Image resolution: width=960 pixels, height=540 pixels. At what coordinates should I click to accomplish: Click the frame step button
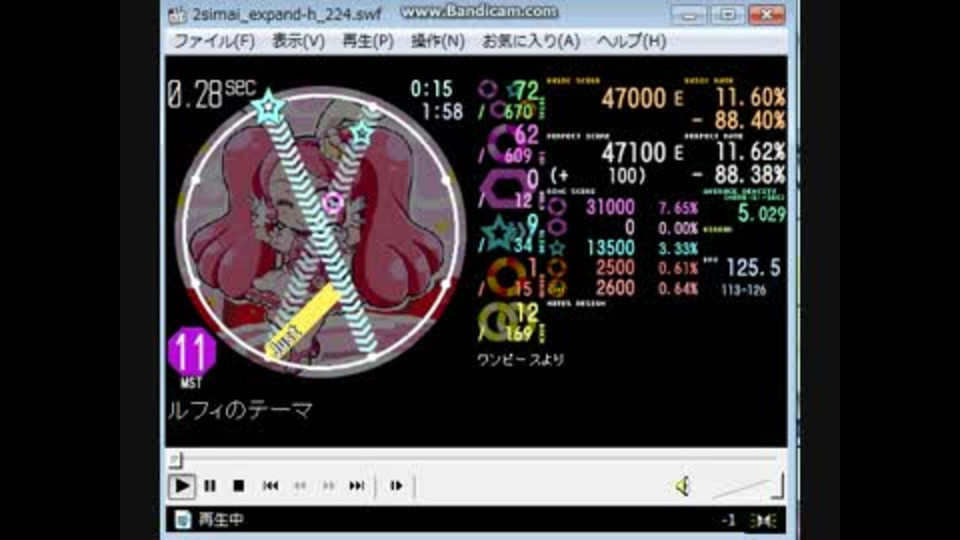tap(396, 486)
